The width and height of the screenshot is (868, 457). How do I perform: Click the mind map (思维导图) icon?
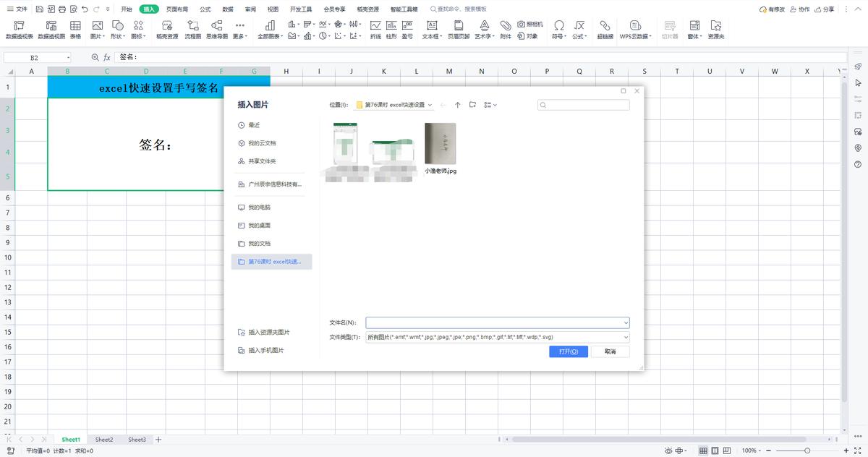click(x=216, y=26)
